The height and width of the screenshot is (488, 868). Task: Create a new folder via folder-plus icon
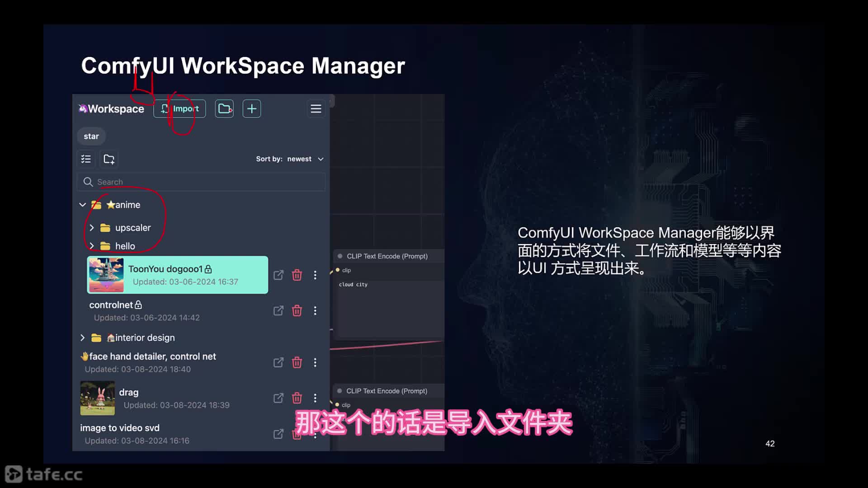tap(109, 159)
